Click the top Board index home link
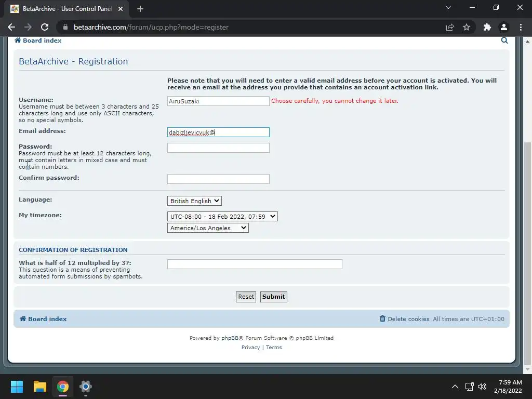Viewport: 532px width, 399px height. [x=38, y=41]
